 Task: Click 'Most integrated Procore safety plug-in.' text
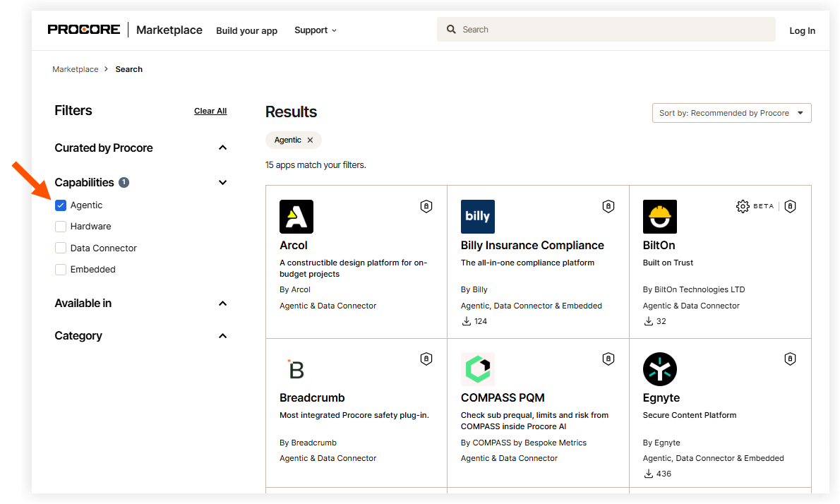click(354, 415)
